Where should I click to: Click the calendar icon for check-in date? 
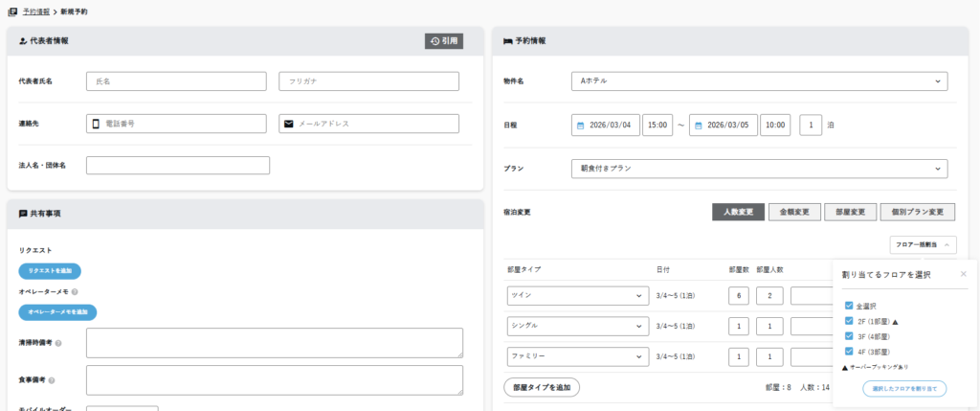point(582,125)
